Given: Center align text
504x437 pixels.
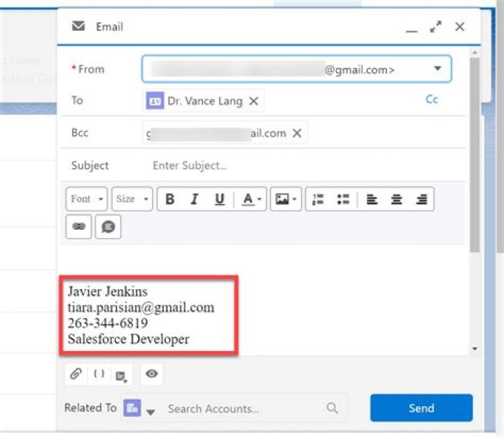Looking at the screenshot, I should (x=397, y=199).
